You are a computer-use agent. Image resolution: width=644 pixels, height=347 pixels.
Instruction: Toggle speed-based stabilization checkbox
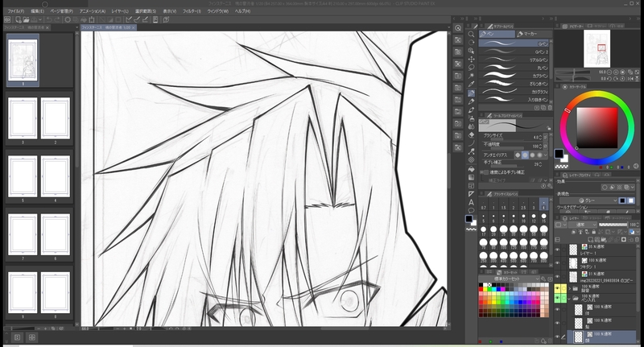(486, 172)
